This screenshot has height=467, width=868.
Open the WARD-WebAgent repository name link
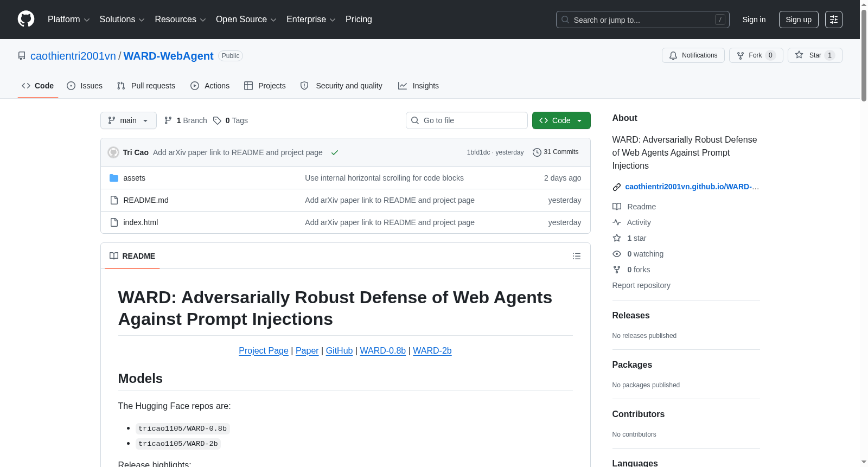tap(169, 56)
